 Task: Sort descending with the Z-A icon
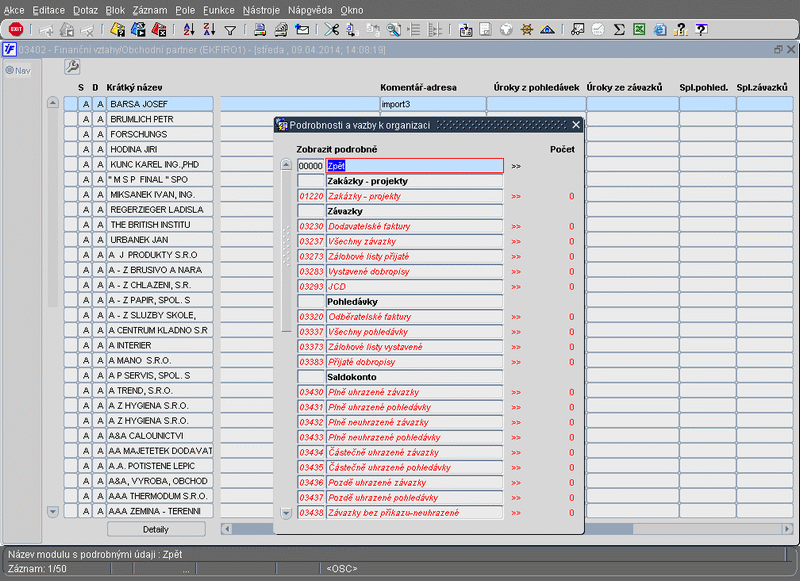(x=209, y=30)
